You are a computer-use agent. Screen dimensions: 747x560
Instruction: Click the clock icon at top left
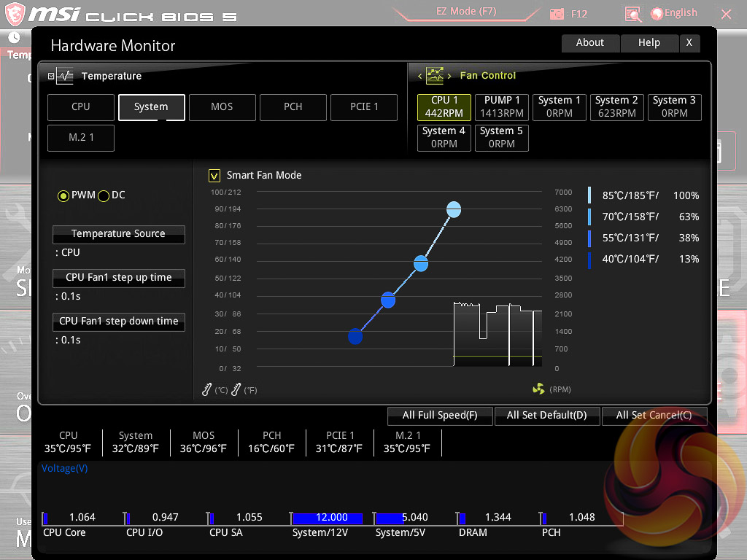click(15, 37)
